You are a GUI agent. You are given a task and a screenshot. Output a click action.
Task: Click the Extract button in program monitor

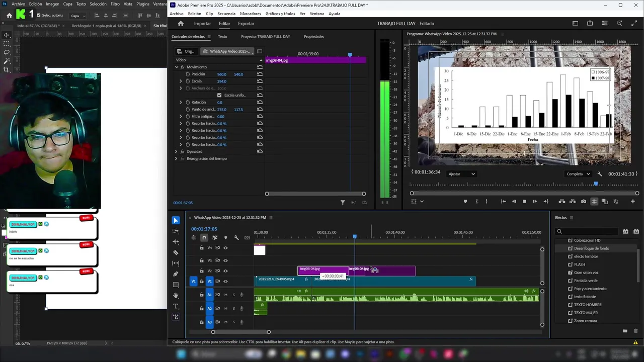pyautogui.click(x=573, y=202)
